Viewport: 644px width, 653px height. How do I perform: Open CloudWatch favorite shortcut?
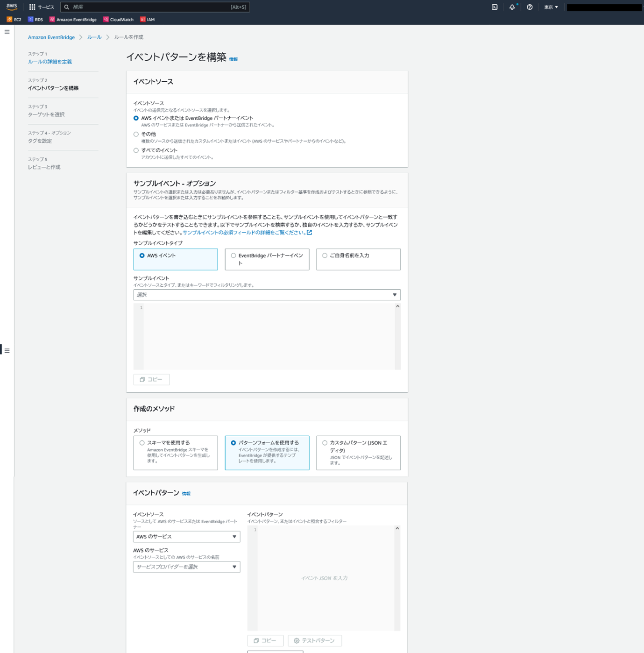(x=118, y=20)
